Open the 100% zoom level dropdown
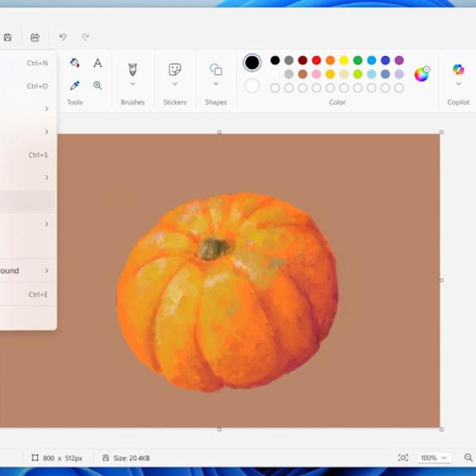Screen dimensions: 476x476 432,458
